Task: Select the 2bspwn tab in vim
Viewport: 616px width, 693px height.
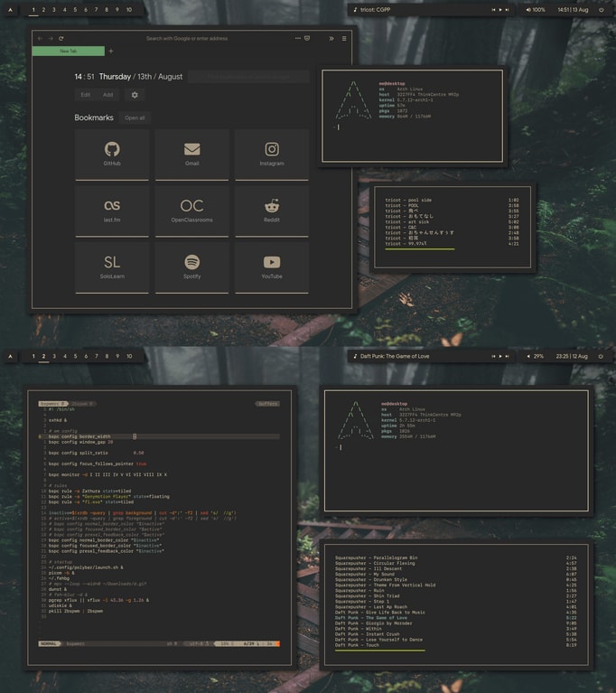Action: pos(82,404)
